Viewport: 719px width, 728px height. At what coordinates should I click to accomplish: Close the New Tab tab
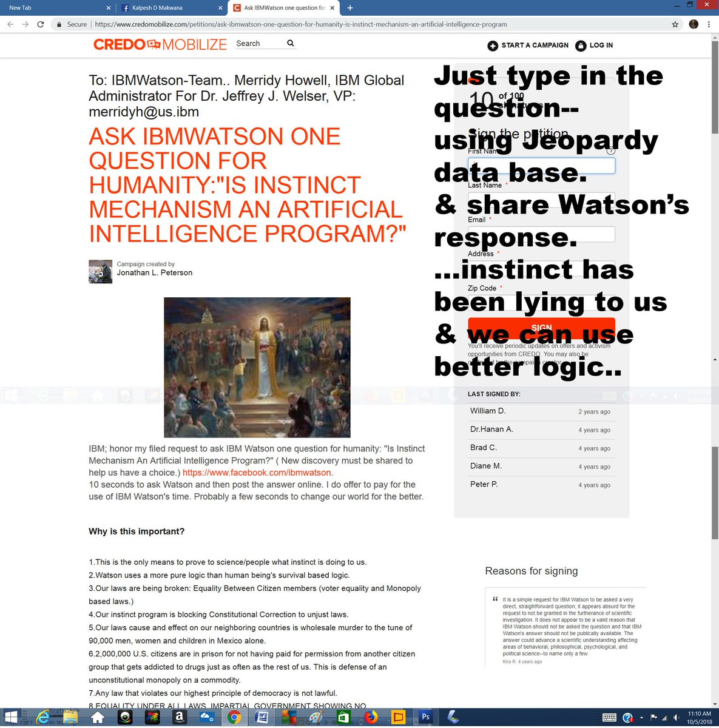(x=109, y=8)
